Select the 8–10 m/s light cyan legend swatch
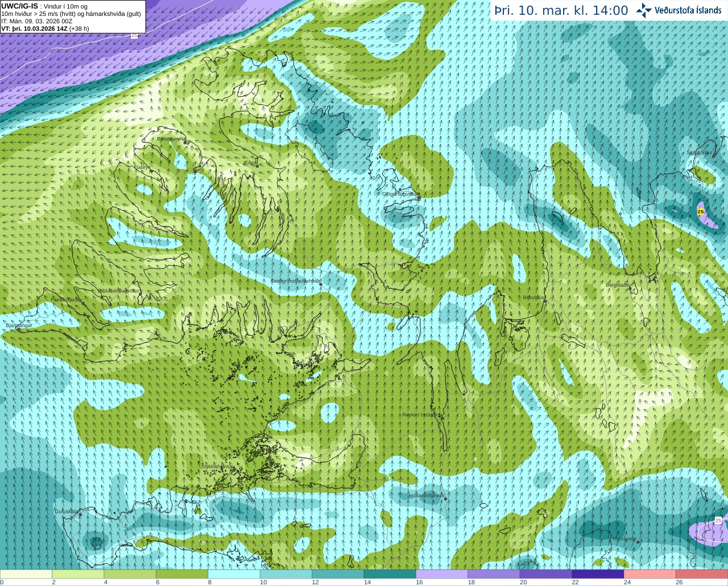The image size is (728, 586). click(x=234, y=574)
